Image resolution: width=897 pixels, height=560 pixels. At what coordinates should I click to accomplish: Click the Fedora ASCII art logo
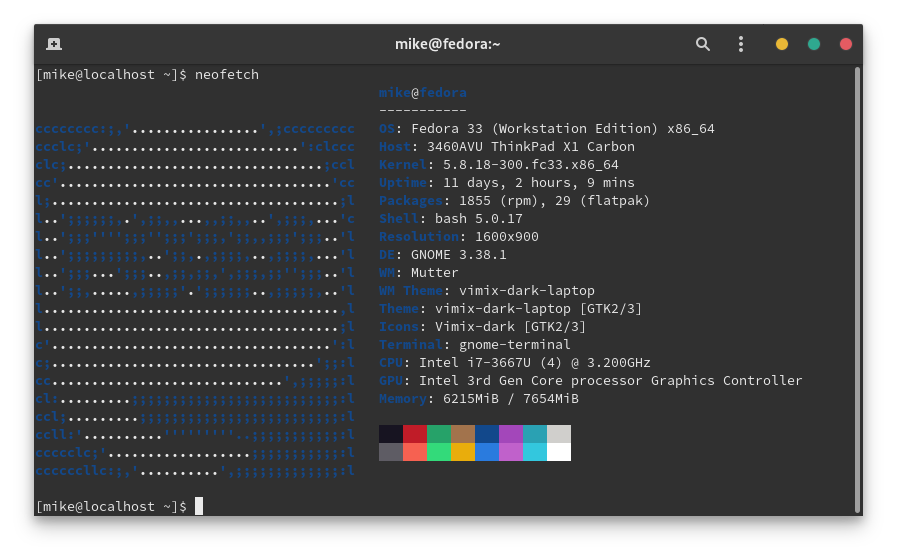tap(195, 291)
